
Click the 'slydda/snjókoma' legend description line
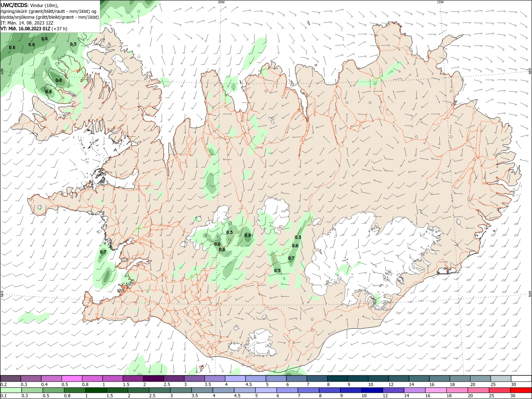coord(50,17)
